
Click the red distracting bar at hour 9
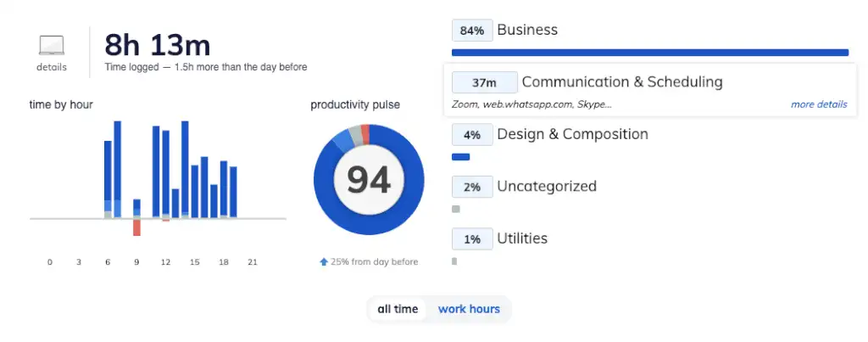click(x=136, y=227)
